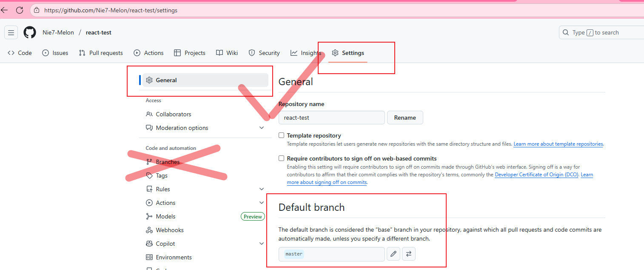Expand the Rules section chevron
This screenshot has width=644, height=270.
(262, 189)
